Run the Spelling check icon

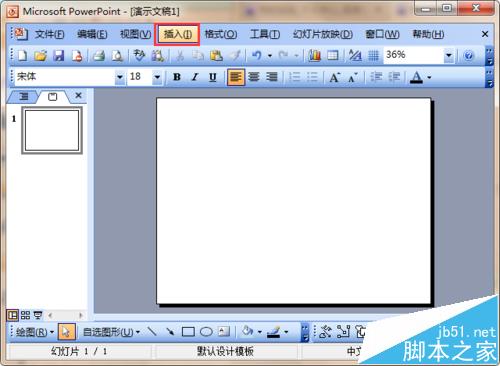click(x=139, y=55)
